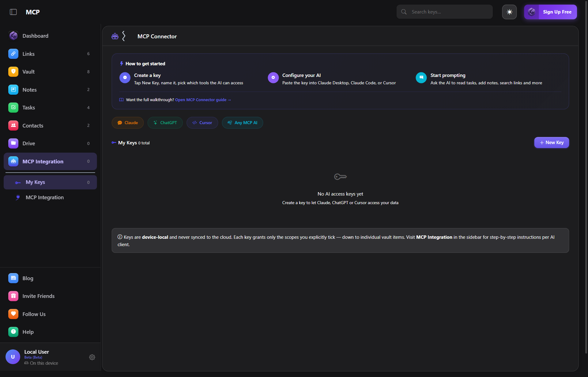Create a key with New Key button
Viewport: 588px width, 377px height.
click(x=552, y=143)
